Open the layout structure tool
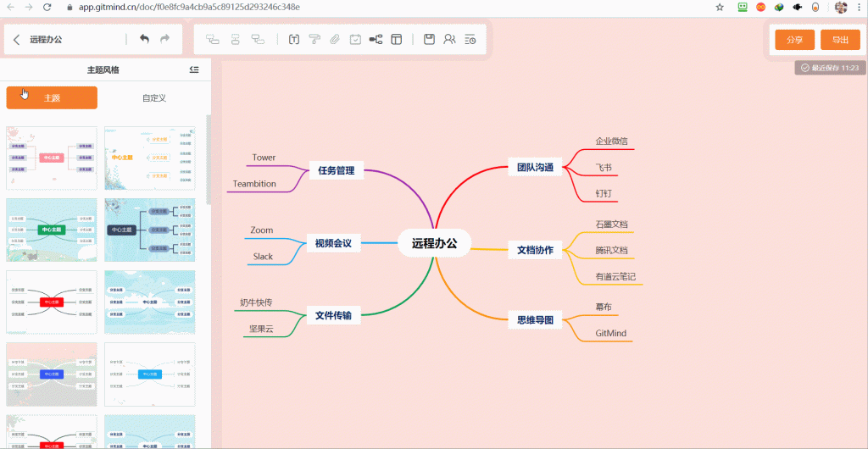This screenshot has height=449, width=868. (376, 39)
